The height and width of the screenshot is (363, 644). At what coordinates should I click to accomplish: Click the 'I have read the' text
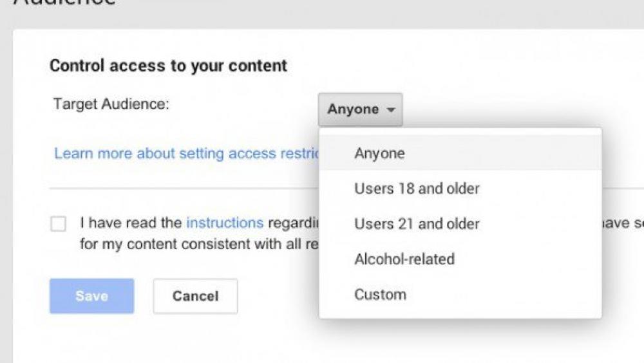click(x=131, y=223)
